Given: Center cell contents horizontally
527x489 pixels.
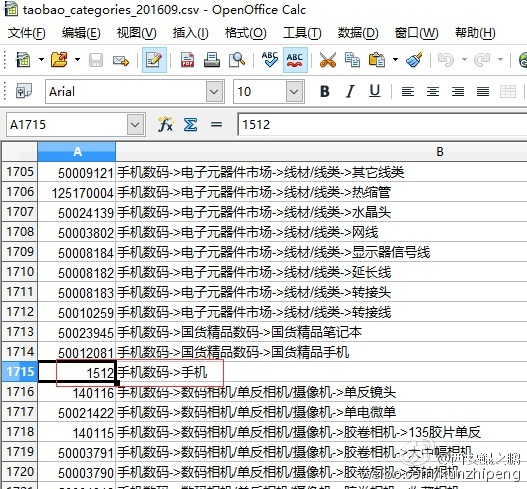Looking at the screenshot, I should [x=433, y=91].
